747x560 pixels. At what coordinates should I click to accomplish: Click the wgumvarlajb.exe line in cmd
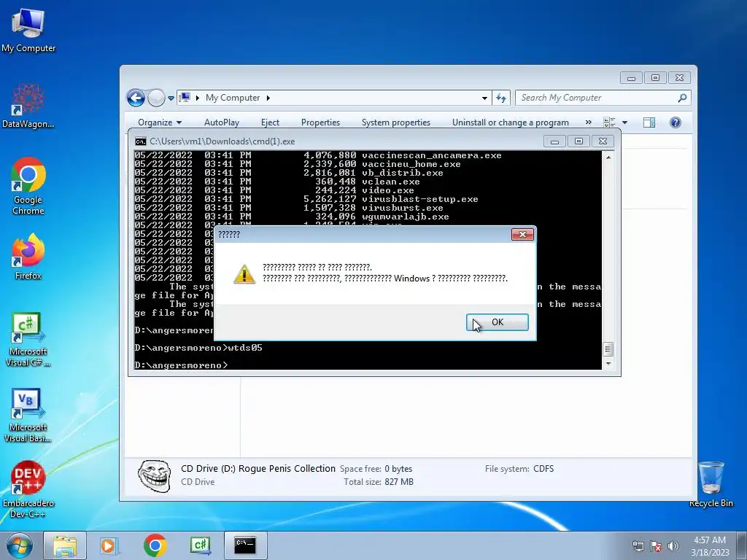tap(292, 217)
